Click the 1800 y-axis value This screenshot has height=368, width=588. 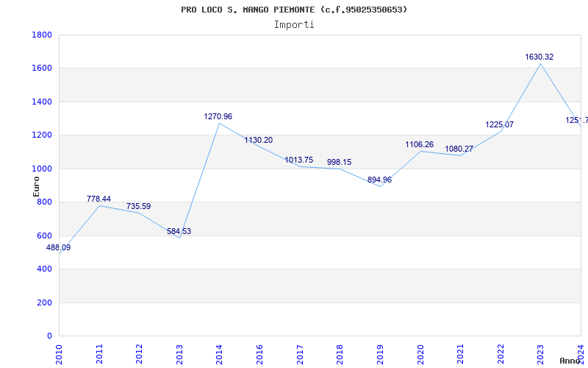42,35
